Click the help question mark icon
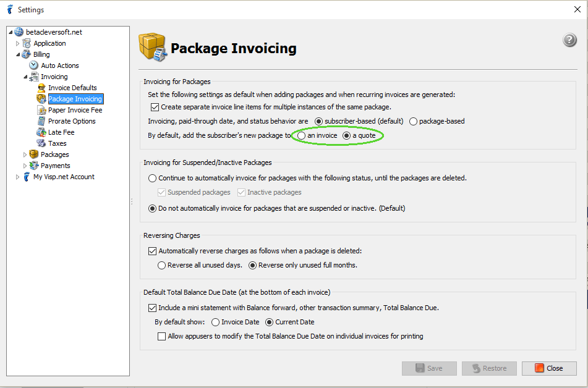588x388 pixels. pyautogui.click(x=569, y=40)
